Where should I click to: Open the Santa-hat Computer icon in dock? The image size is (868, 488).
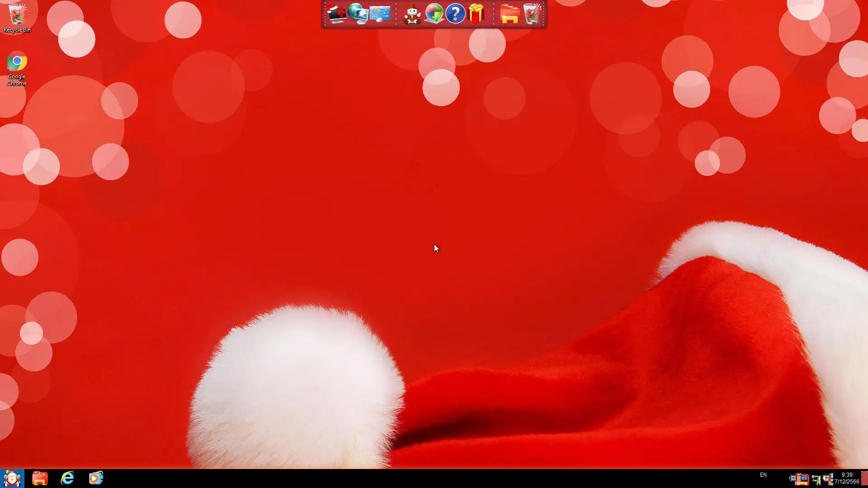pos(336,14)
